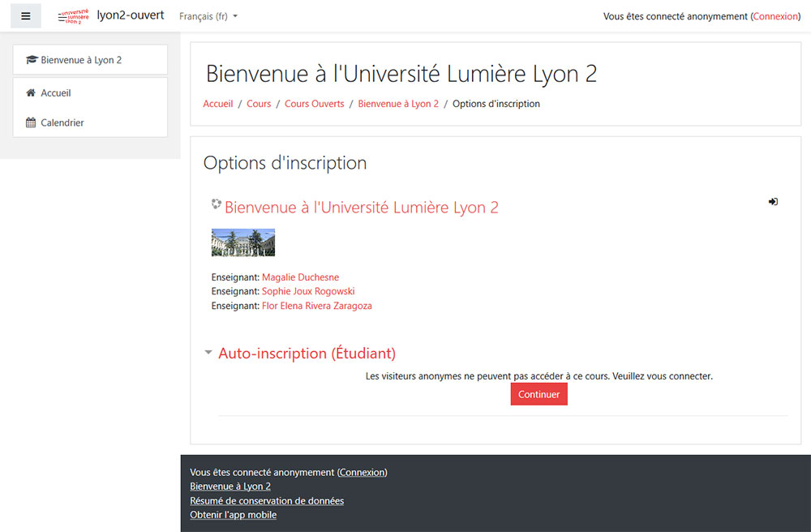Click Bienvenue à Lyon 2 footer link
This screenshot has width=811, height=532.
click(230, 486)
